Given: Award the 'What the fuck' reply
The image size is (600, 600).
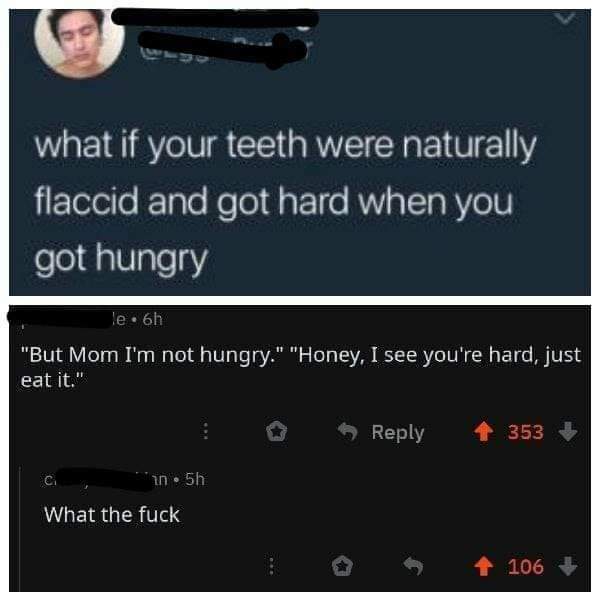Looking at the screenshot, I should (342, 566).
